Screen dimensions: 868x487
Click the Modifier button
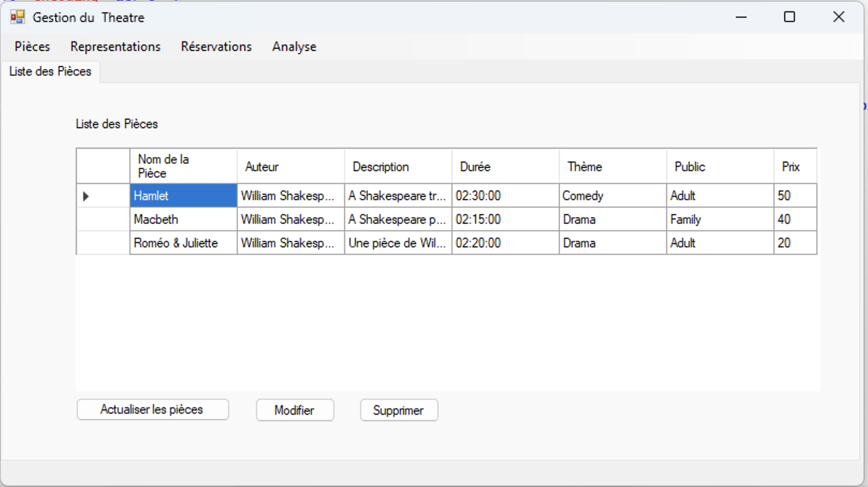(295, 411)
